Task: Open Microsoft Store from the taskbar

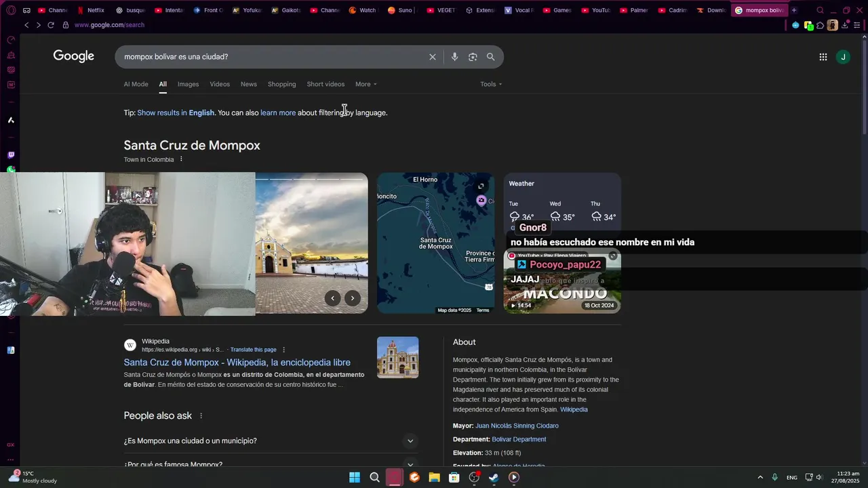Action: [x=454, y=477]
